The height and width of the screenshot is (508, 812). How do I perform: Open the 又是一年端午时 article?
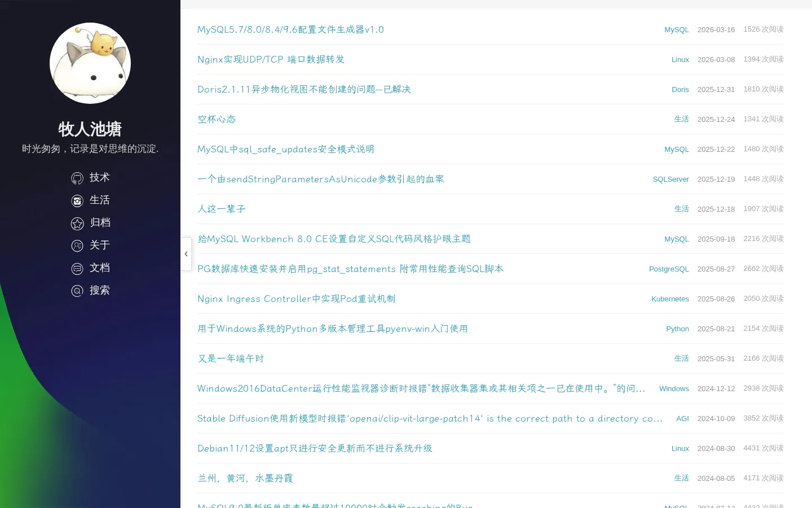231,358
